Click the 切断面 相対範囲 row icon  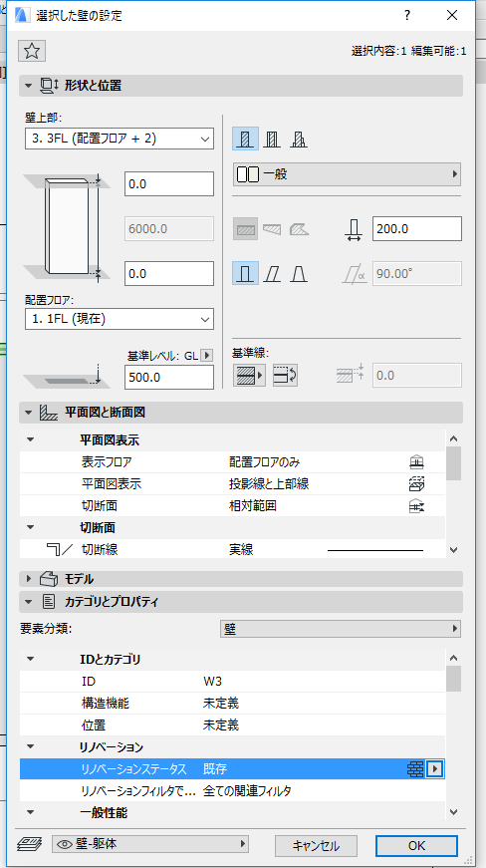[x=415, y=506]
